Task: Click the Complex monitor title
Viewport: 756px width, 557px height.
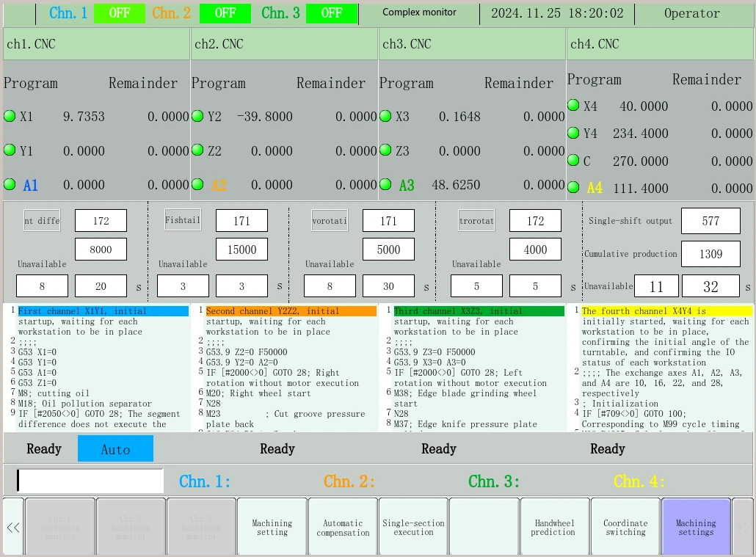Action: click(419, 12)
